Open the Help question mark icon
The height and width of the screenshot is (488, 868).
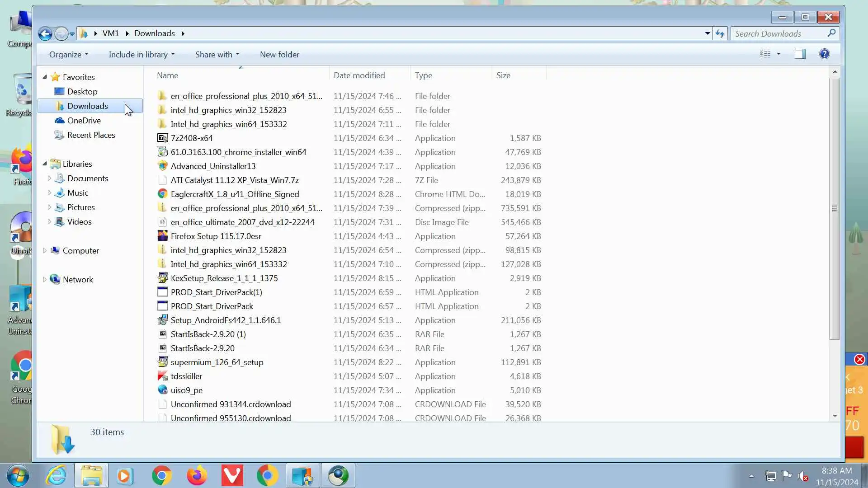pos(824,54)
